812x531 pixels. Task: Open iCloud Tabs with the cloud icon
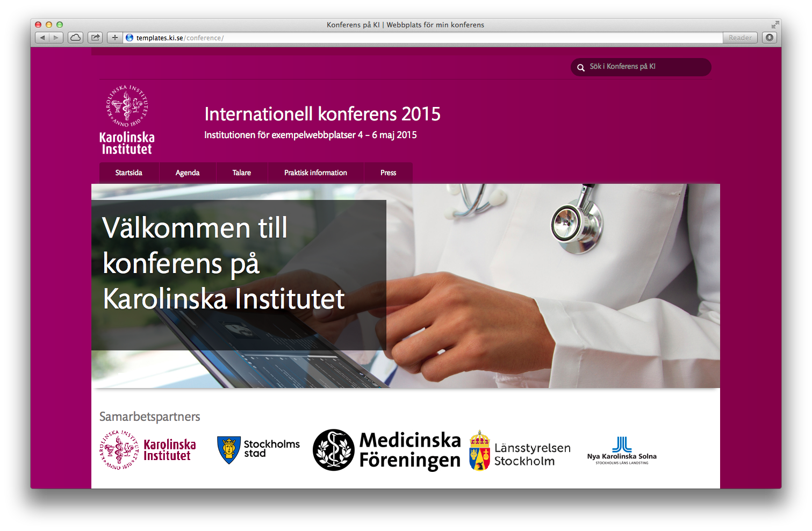coord(76,38)
